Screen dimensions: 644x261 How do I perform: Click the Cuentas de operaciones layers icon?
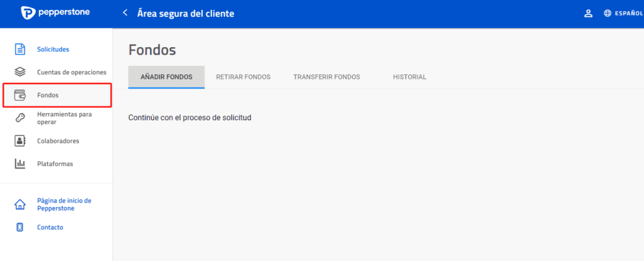click(x=20, y=72)
